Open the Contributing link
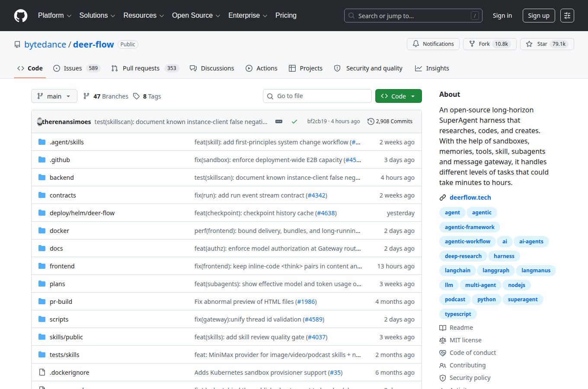This screenshot has height=389, width=588. 467,365
